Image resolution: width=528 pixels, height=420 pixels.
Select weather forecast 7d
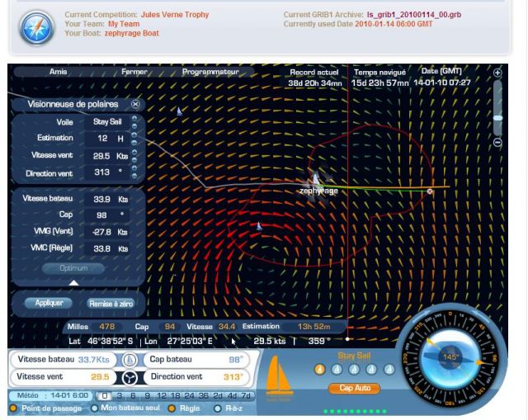click(x=246, y=396)
